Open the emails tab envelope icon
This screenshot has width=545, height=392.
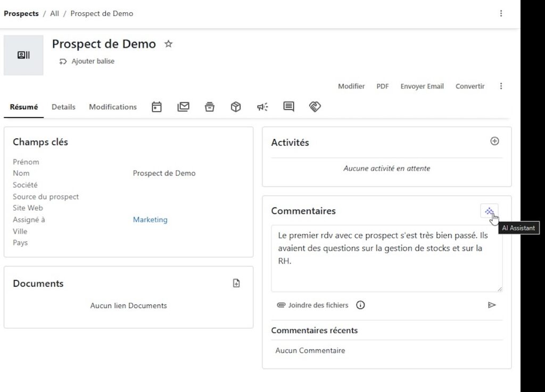(x=183, y=107)
